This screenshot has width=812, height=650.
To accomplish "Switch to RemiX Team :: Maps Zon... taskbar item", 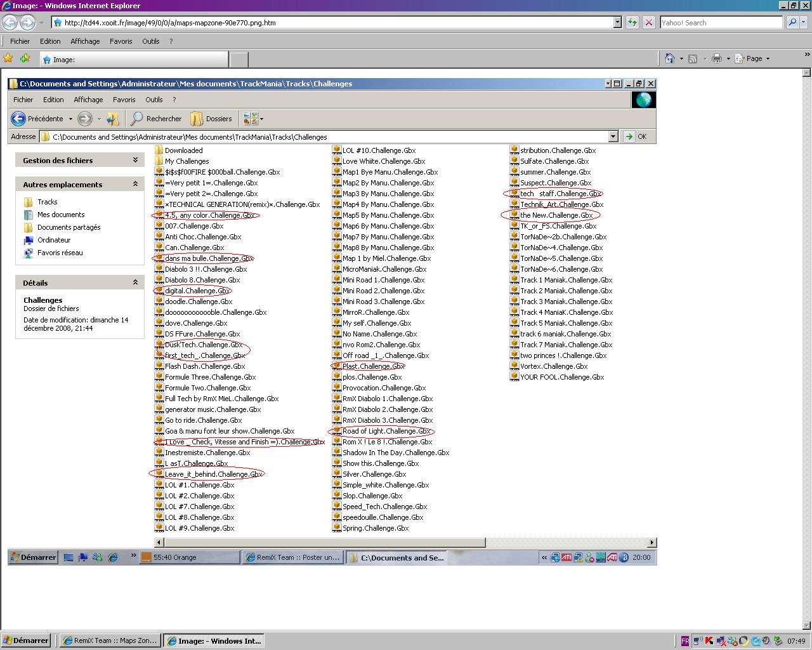I will [109, 640].
